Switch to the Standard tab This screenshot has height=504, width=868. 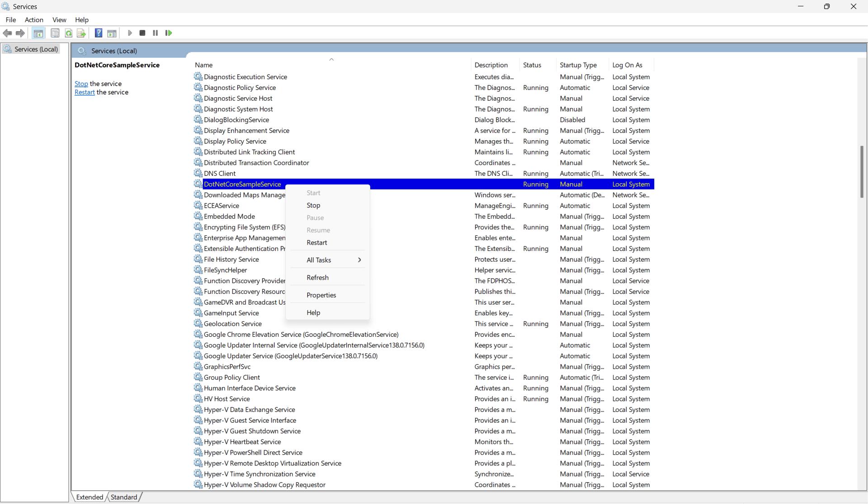tap(124, 497)
